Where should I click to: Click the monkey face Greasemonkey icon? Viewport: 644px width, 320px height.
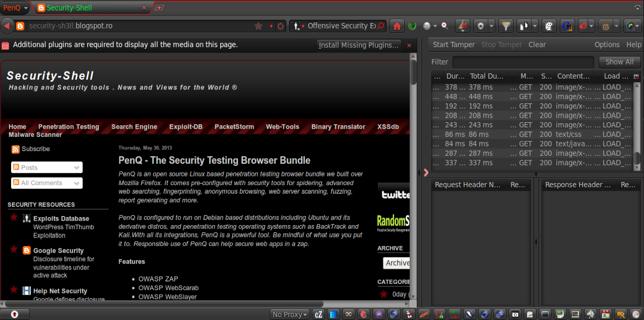click(605, 26)
